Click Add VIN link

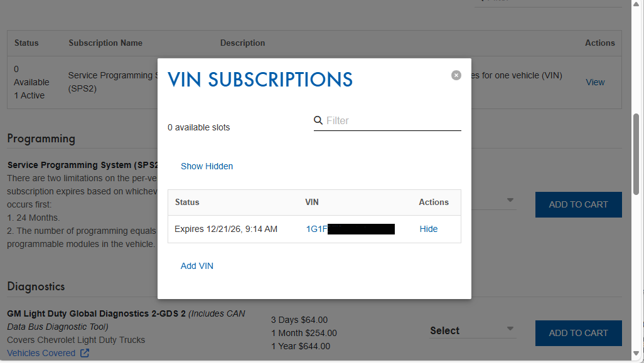point(196,266)
